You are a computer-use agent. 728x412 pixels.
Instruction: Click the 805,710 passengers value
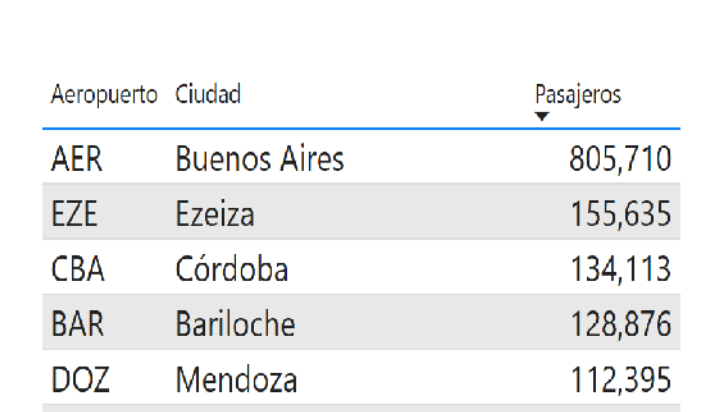tap(620, 160)
